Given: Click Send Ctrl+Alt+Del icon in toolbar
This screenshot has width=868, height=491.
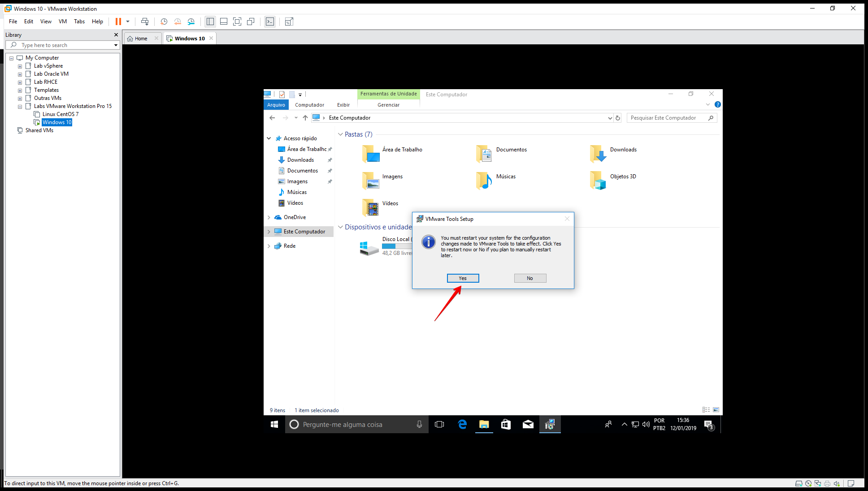Looking at the screenshot, I should tap(144, 22).
